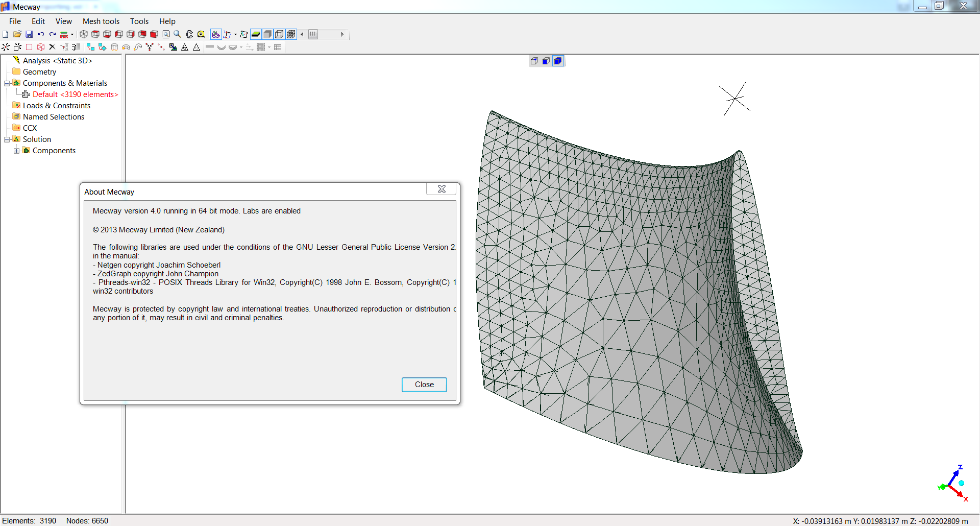The width and height of the screenshot is (980, 526).
Task: Click the Nodes: 6650 status bar text
Action: (x=87, y=521)
